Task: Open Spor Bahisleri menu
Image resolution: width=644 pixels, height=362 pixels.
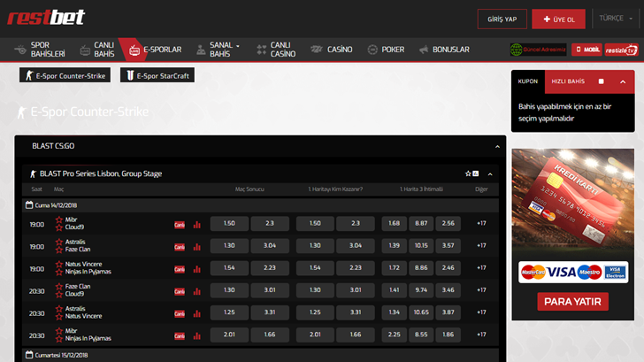Action: pyautogui.click(x=40, y=50)
